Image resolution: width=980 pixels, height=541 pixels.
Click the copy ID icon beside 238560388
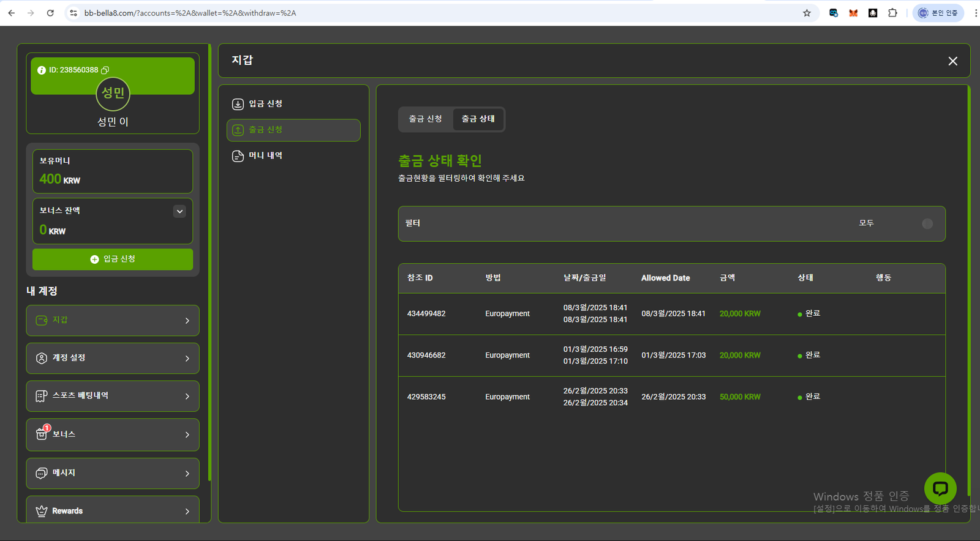tap(105, 70)
